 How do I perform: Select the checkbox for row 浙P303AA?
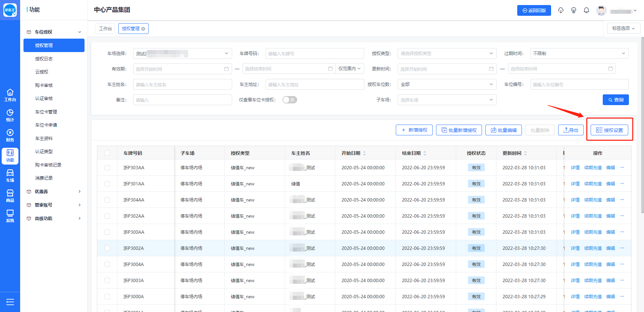coord(107,168)
